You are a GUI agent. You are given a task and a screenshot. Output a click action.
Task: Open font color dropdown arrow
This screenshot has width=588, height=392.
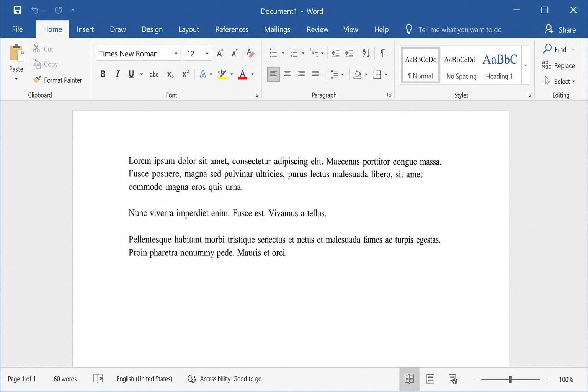click(x=253, y=74)
